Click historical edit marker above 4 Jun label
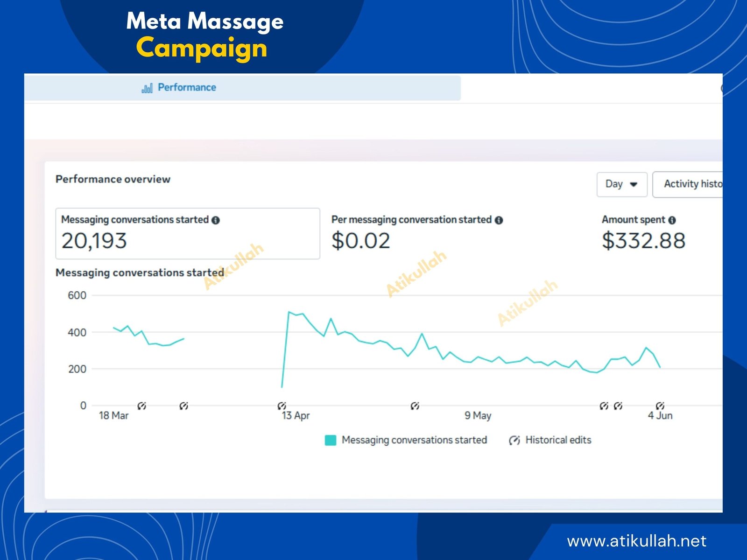Screen dimensions: 747x560 point(660,405)
